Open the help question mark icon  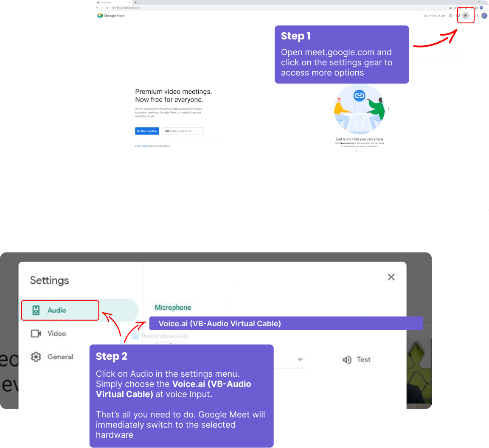click(451, 16)
